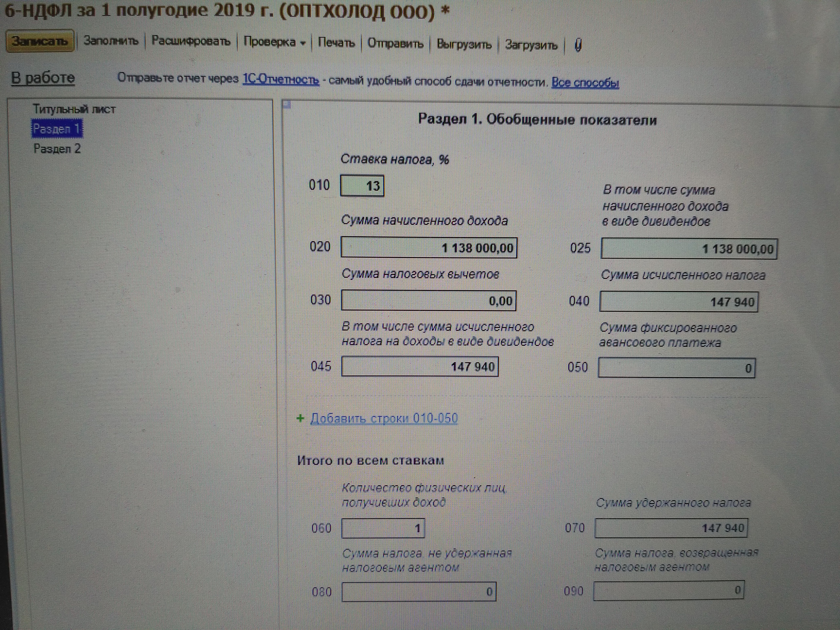Open the 1С-Отчетность link
The height and width of the screenshot is (630, 840).
[281, 80]
